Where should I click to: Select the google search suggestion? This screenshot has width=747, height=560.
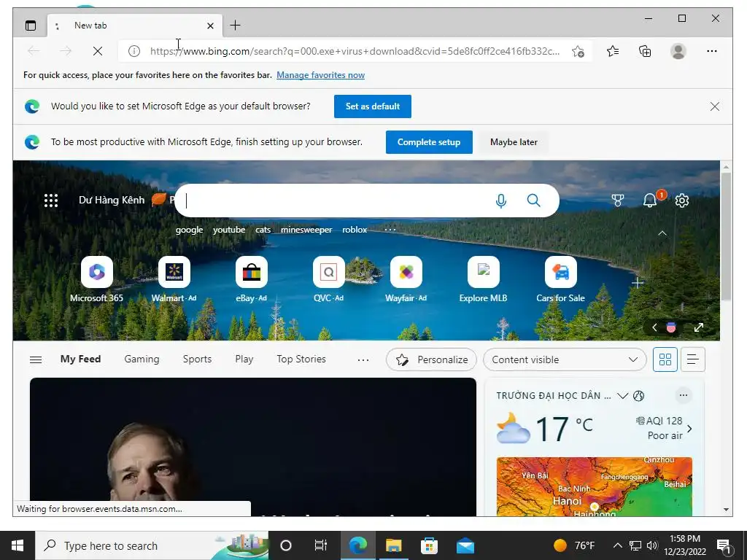click(189, 230)
